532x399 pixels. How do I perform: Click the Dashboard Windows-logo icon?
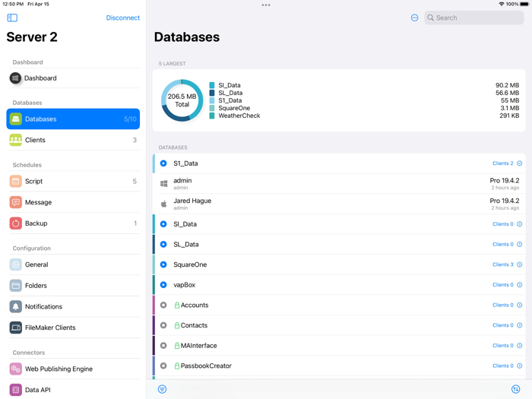coord(15,78)
